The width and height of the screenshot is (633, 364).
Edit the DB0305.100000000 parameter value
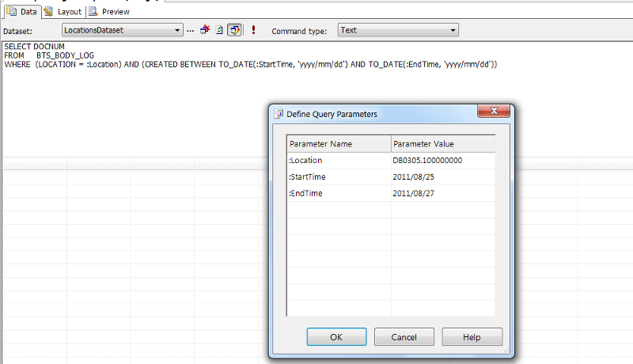coord(443,160)
